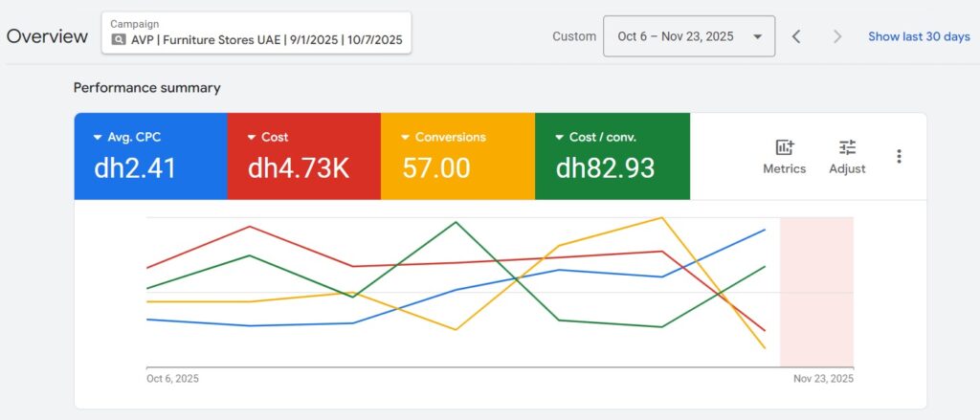Screen dimensions: 980x420
Task: Go to previous date range arrow
Action: (796, 36)
